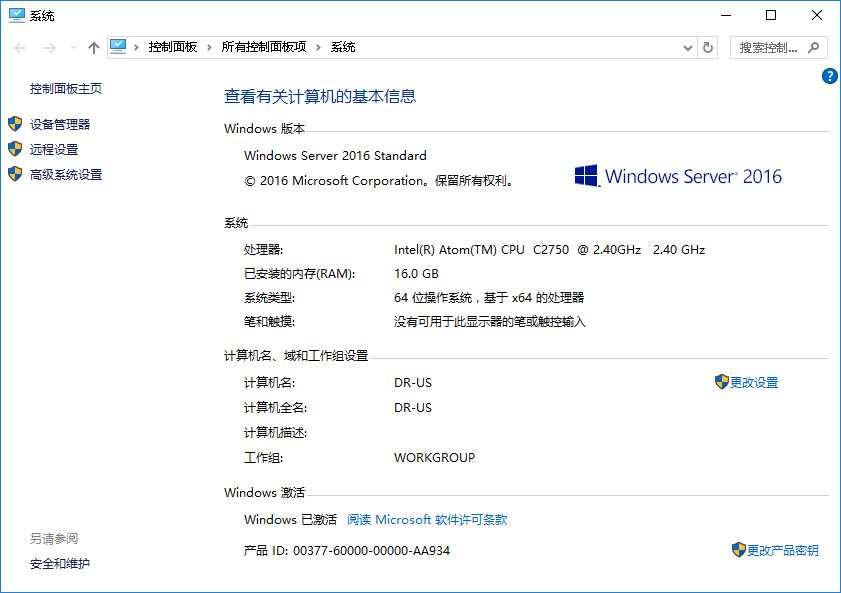Click the WORKGROUP workgroup value

(434, 457)
